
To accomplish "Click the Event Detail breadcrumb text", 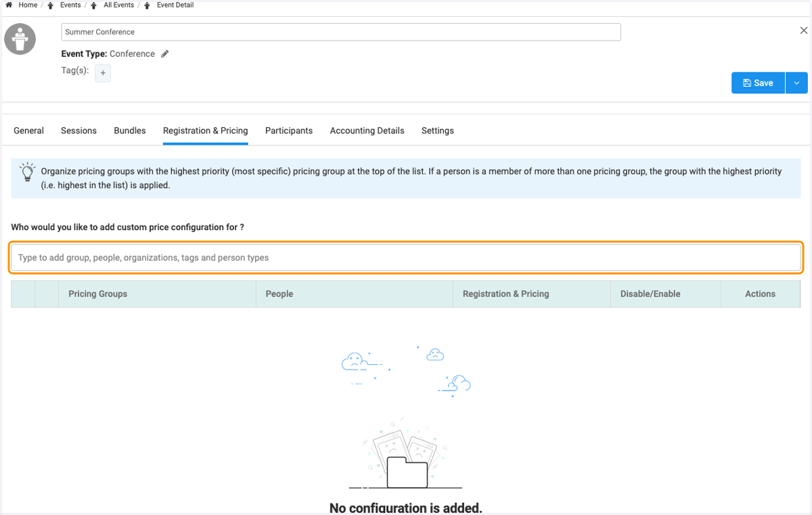I will pyautogui.click(x=175, y=5).
